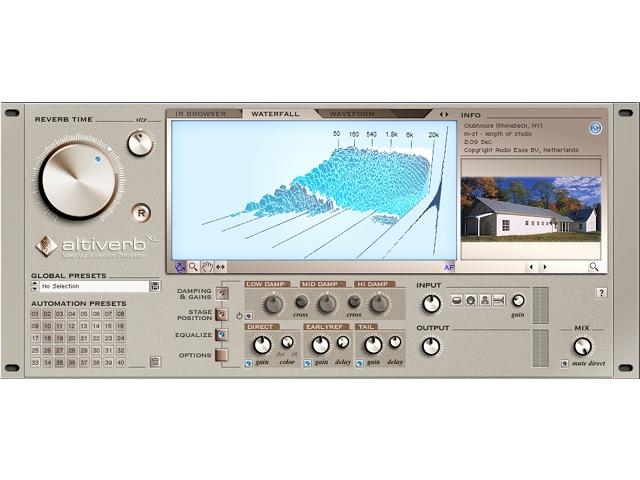640x480 pixels.
Task: Select the round speaker input icon
Action: [x=471, y=301]
